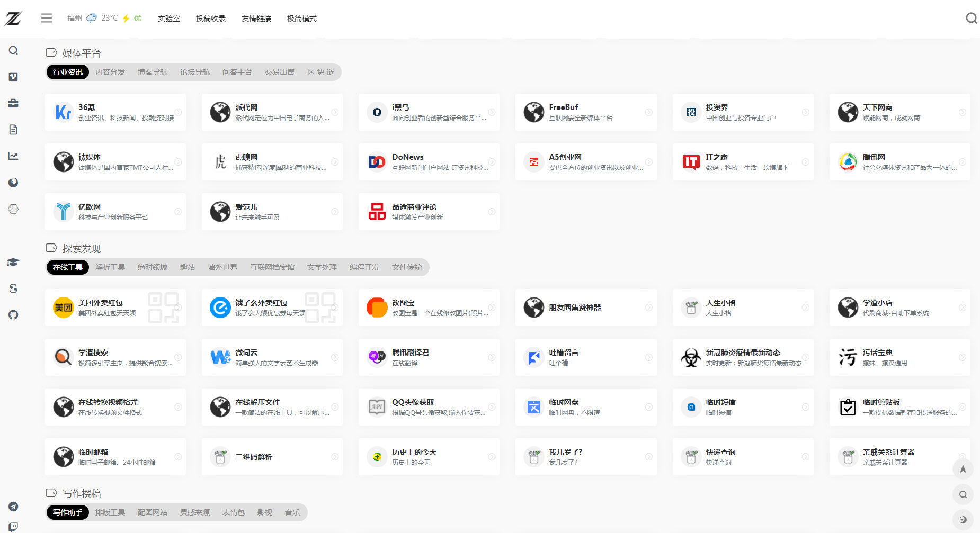Open the IT之家 site card
Viewport: 980px width, 533px height.
743,162
